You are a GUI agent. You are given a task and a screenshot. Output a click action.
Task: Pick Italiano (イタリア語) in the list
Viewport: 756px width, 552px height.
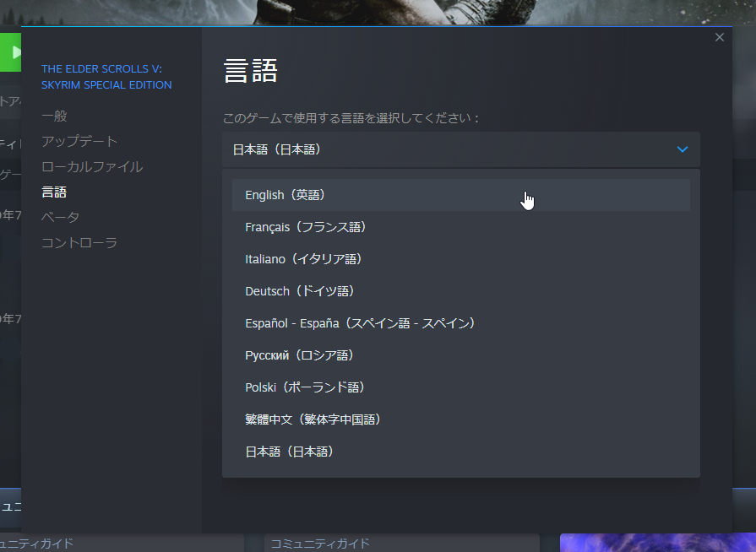click(461, 259)
